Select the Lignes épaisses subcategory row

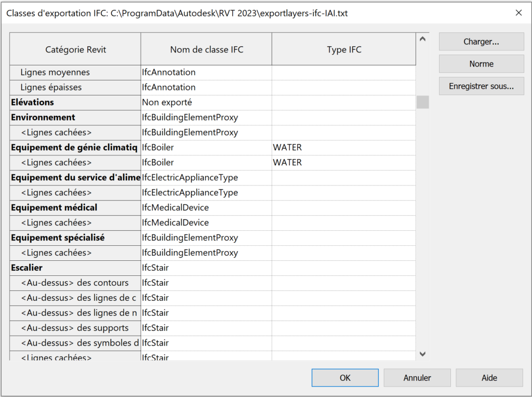click(75, 87)
